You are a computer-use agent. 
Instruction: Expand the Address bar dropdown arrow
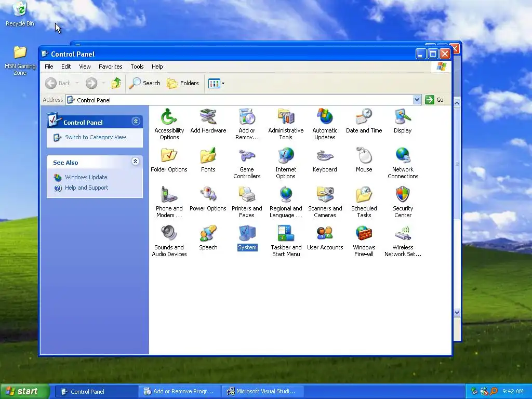[417, 100]
